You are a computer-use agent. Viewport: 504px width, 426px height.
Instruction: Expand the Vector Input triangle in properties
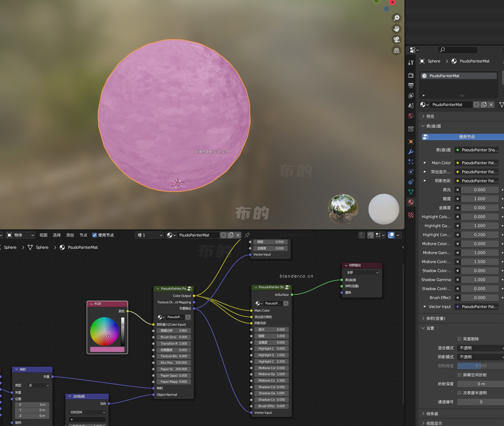[x=425, y=307]
